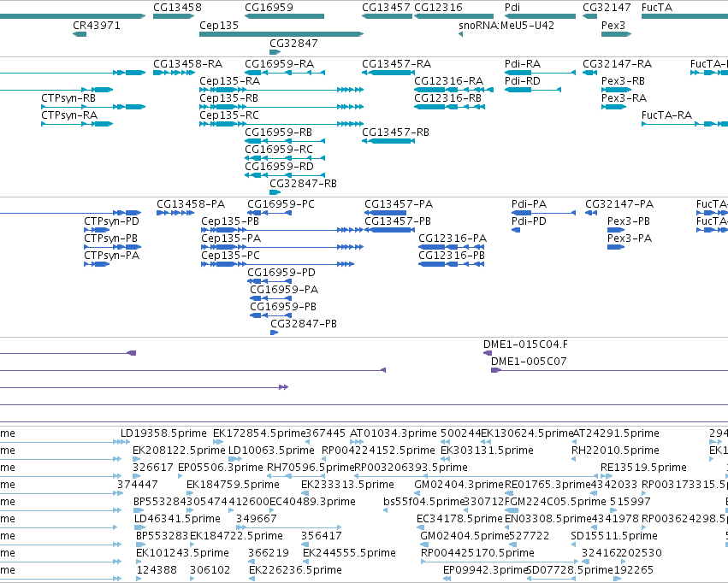Click the CG12316-RB transcript label
The height and width of the screenshot is (583, 728).
pyautogui.click(x=447, y=97)
